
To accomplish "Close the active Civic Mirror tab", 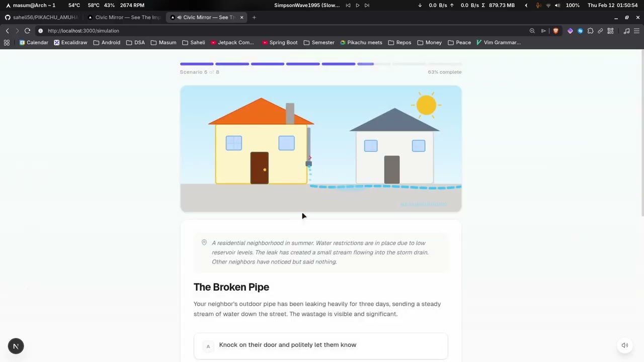I will tap(242, 17).
